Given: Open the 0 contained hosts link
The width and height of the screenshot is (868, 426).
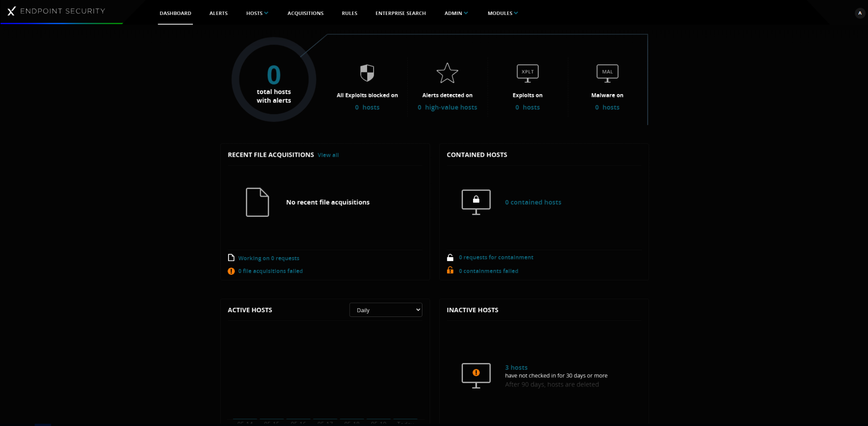Looking at the screenshot, I should (533, 202).
